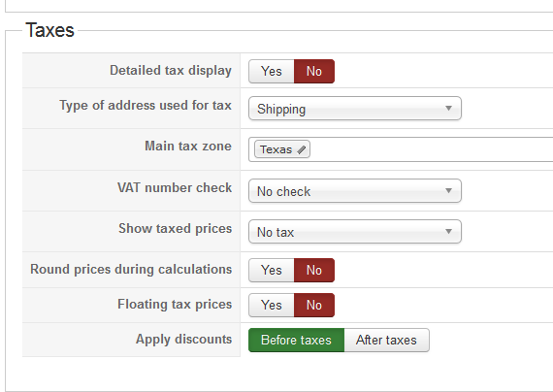Viewport: 553px width, 392px height.
Task: Click the arrow on the Shipping dropdown
Action: point(448,109)
